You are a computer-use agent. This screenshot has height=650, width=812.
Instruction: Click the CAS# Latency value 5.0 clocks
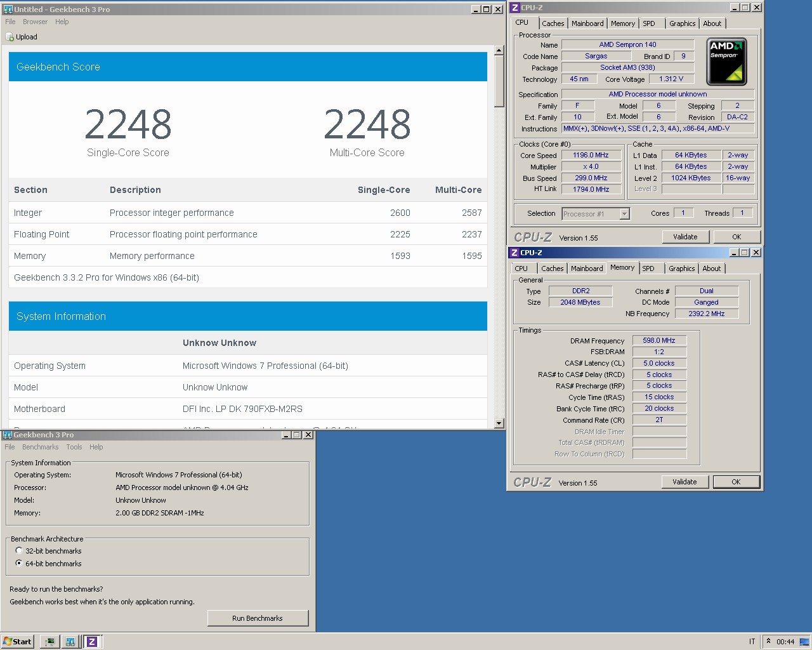click(659, 363)
